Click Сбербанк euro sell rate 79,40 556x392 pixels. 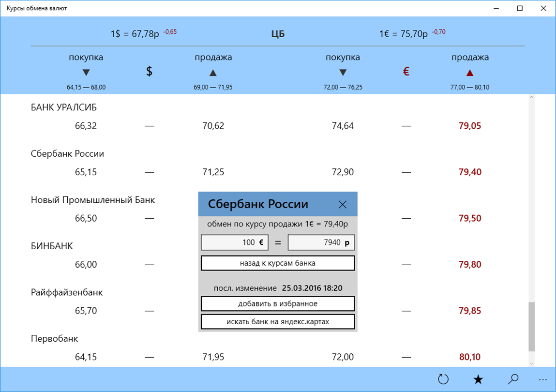(470, 172)
